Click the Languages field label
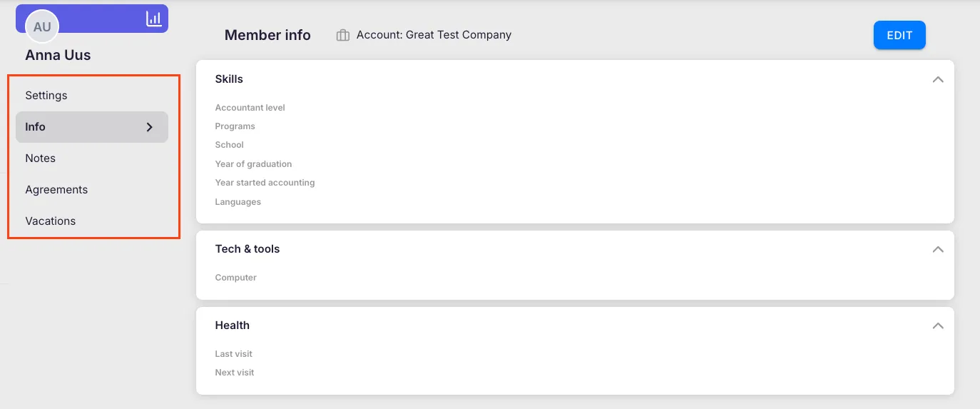This screenshot has height=409, width=980. (238, 202)
